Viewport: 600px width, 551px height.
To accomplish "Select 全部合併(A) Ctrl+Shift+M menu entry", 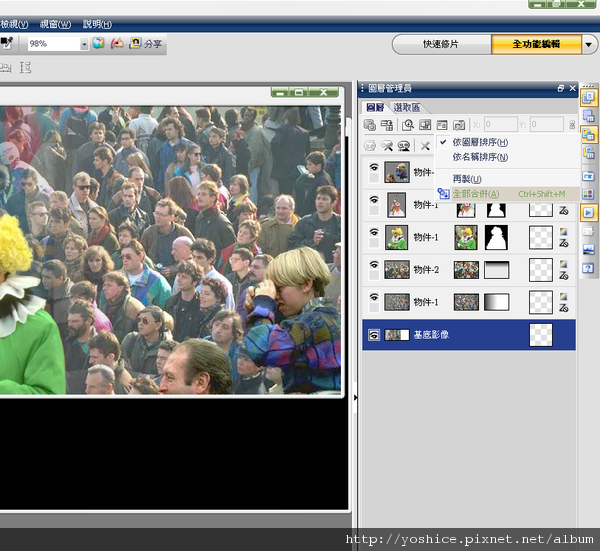I will pos(507,194).
